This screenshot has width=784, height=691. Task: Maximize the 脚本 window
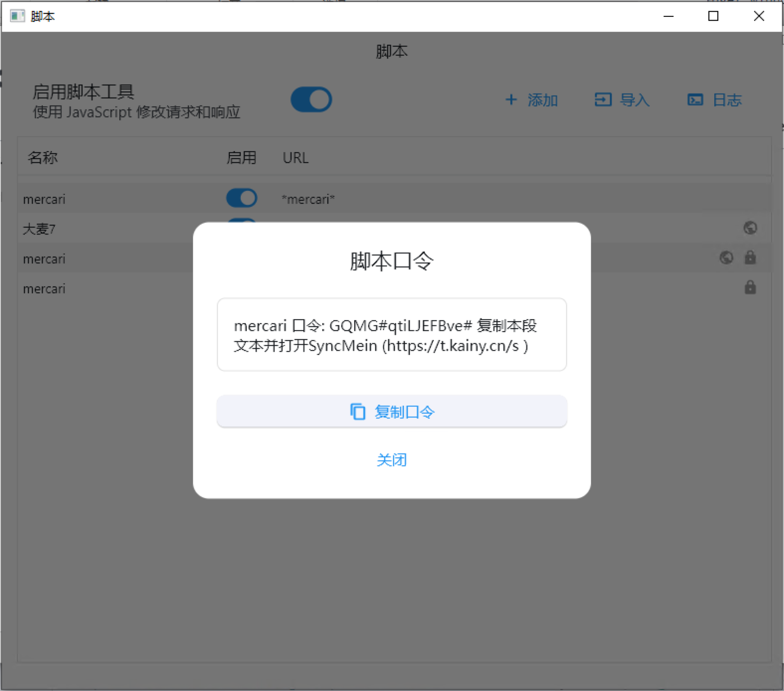click(713, 16)
